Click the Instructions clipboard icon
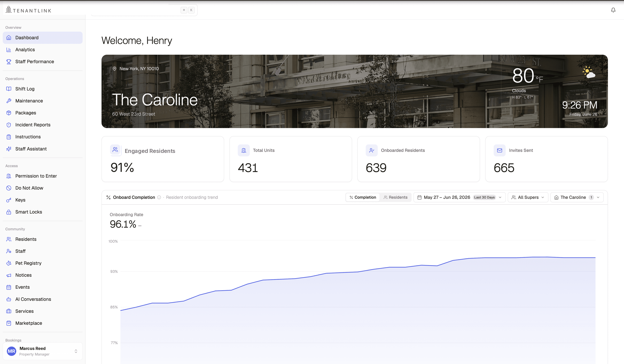This screenshot has width=624, height=364. (x=9, y=137)
